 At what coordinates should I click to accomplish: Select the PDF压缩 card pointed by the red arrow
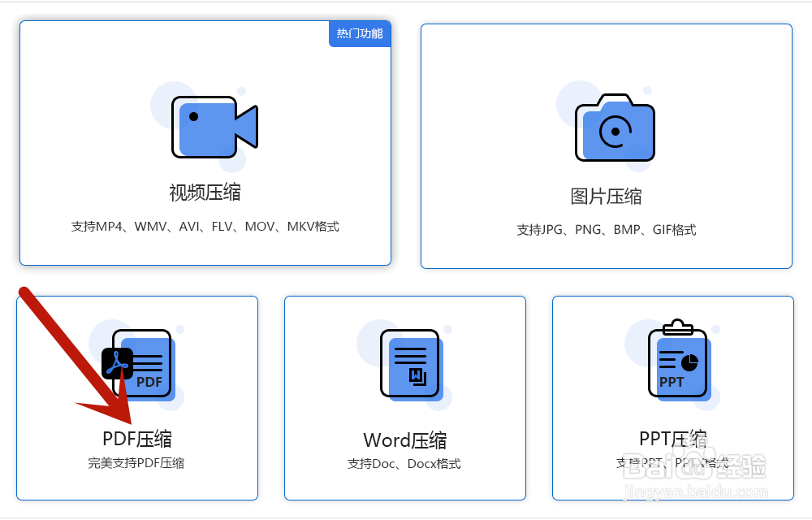[136, 398]
